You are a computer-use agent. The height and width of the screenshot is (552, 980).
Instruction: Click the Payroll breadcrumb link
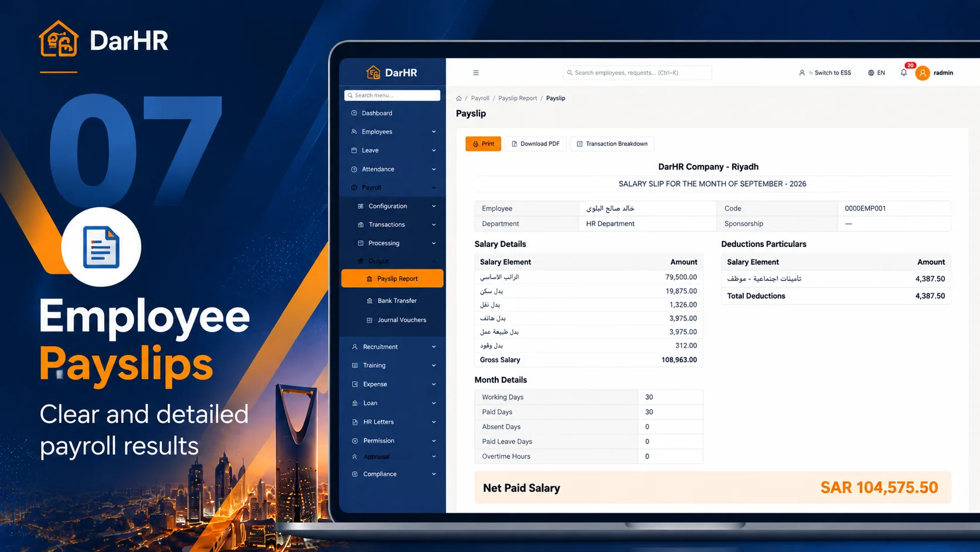pyautogui.click(x=480, y=99)
